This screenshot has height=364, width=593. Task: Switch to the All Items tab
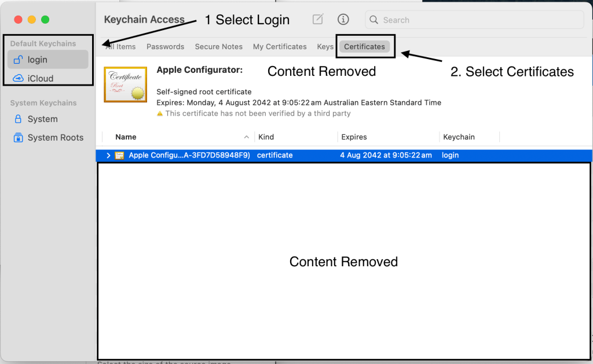(120, 47)
